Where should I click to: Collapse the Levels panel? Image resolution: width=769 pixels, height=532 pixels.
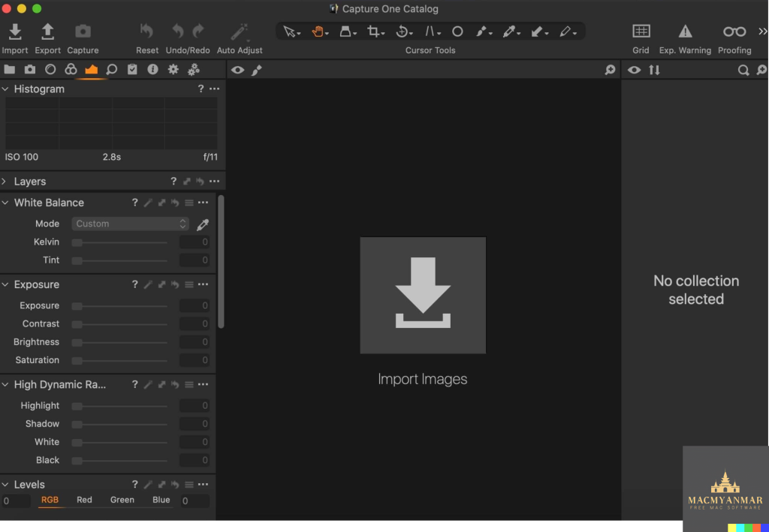[x=5, y=485]
